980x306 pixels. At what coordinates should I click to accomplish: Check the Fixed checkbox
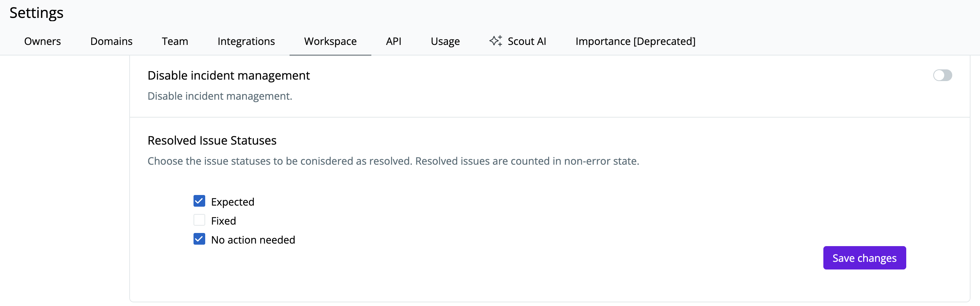point(199,220)
